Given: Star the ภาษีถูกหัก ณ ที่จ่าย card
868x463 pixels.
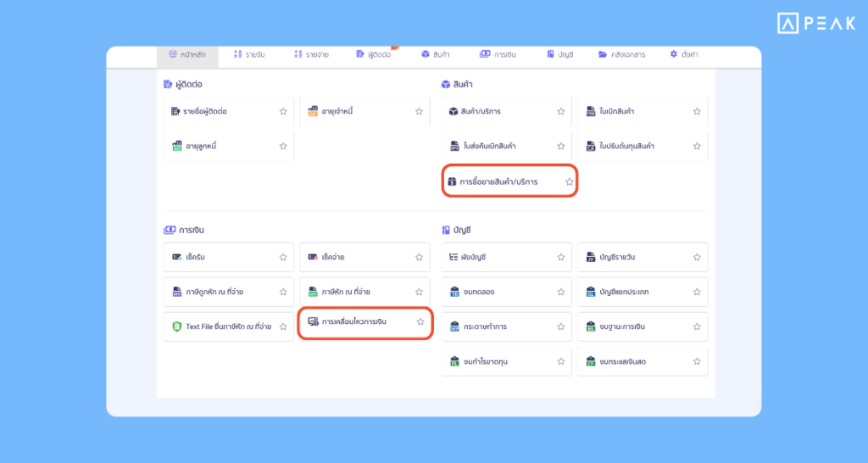Looking at the screenshot, I should (x=283, y=292).
